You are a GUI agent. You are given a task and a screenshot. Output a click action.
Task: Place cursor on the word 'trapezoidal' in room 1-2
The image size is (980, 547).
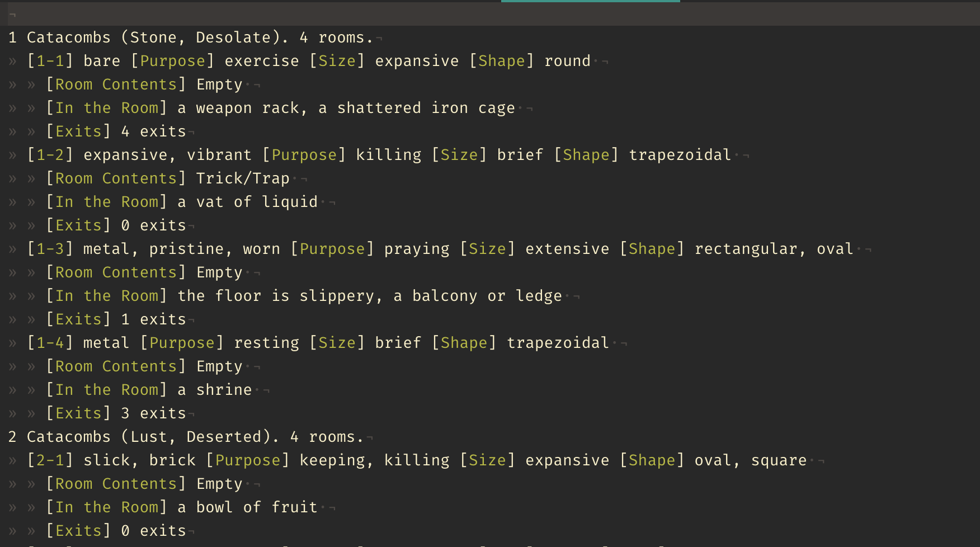[680, 155]
